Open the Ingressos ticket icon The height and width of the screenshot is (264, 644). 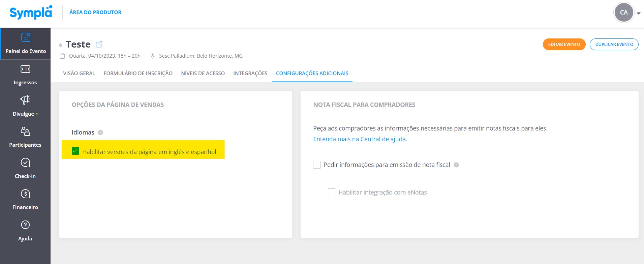(25, 69)
